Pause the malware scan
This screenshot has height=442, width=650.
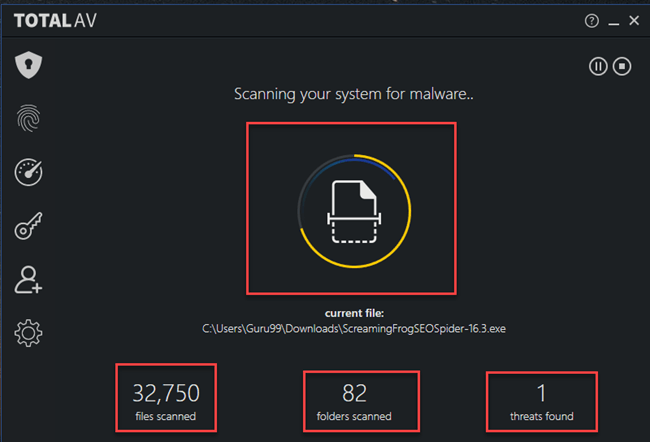coord(598,66)
